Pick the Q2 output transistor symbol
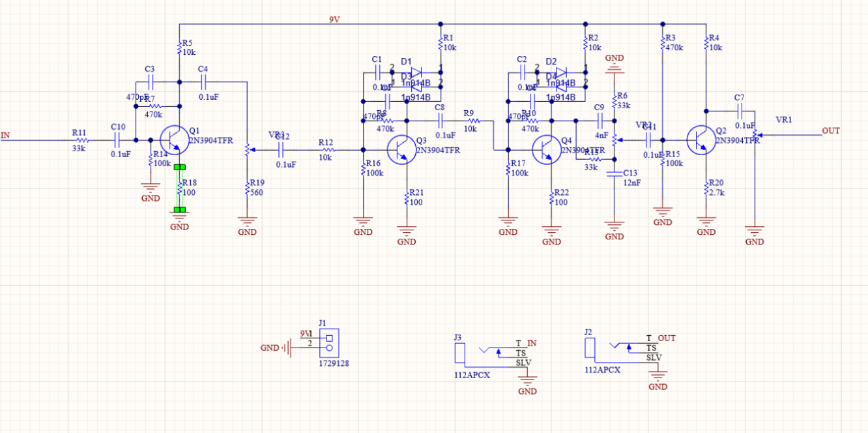The height and width of the screenshot is (433, 868). tap(701, 140)
